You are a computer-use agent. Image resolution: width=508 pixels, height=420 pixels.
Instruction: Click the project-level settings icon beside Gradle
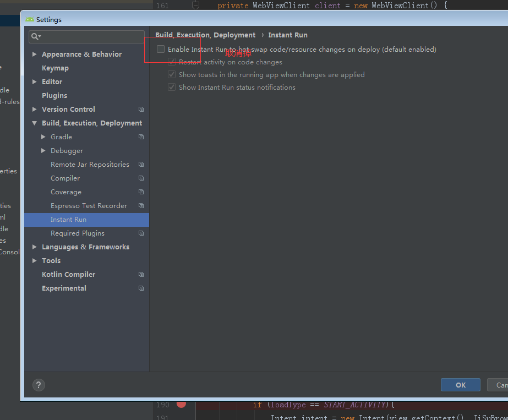click(141, 137)
